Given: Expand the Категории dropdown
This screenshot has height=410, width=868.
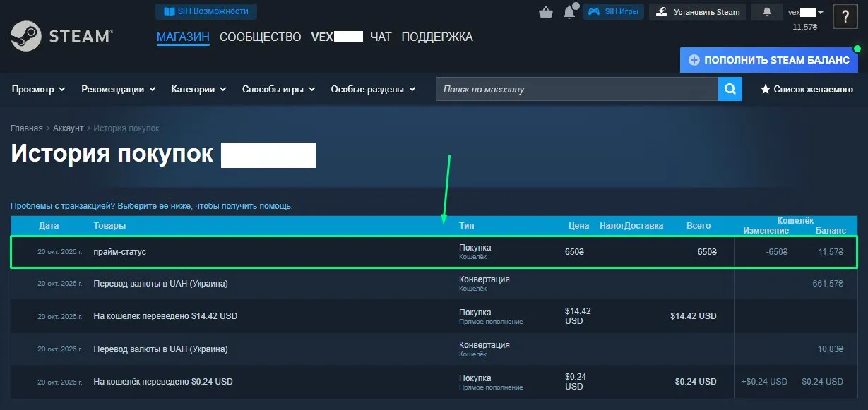Looking at the screenshot, I should tap(199, 90).
